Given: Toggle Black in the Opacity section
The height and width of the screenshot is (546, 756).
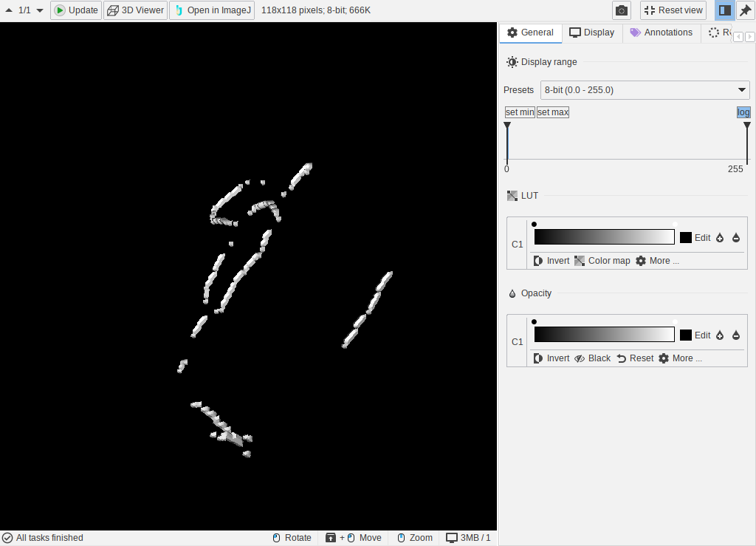Looking at the screenshot, I should click(x=593, y=358).
